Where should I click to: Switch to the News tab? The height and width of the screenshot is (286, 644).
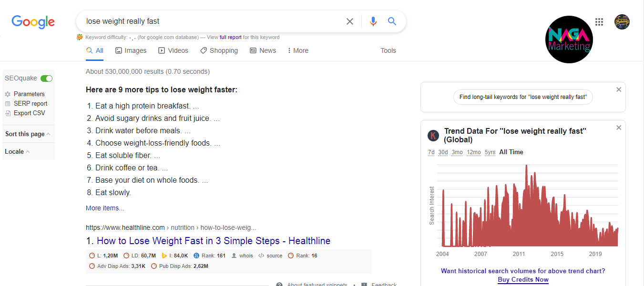coord(263,50)
